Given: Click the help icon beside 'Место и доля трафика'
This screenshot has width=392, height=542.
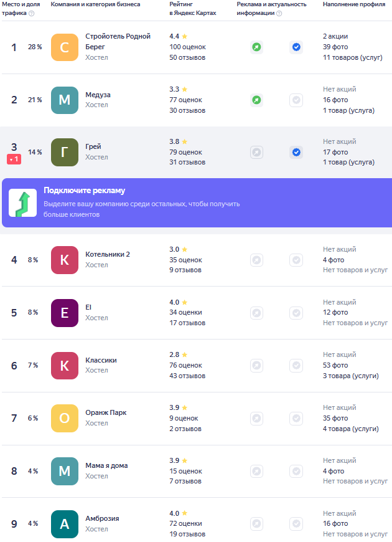Looking at the screenshot, I should [x=32, y=14].
